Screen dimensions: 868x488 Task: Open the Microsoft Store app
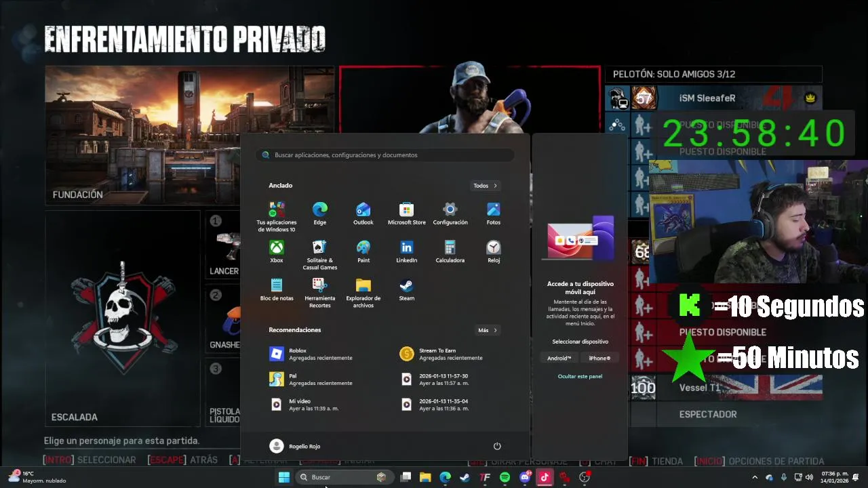(x=407, y=214)
